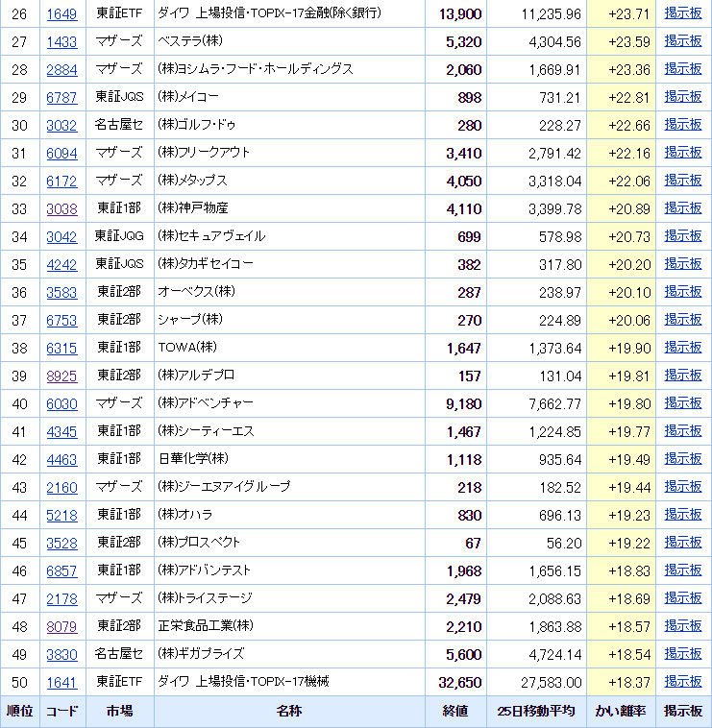Open stock code 6315 link
Viewport: 712px width, 728px height.
(61, 349)
